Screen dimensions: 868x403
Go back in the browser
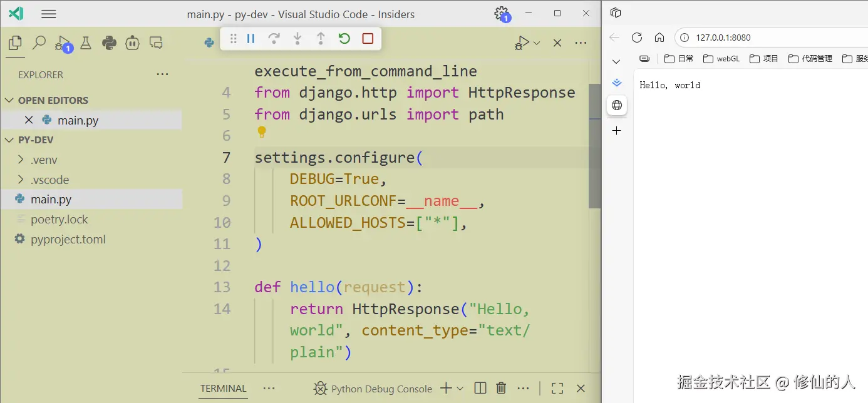(614, 38)
